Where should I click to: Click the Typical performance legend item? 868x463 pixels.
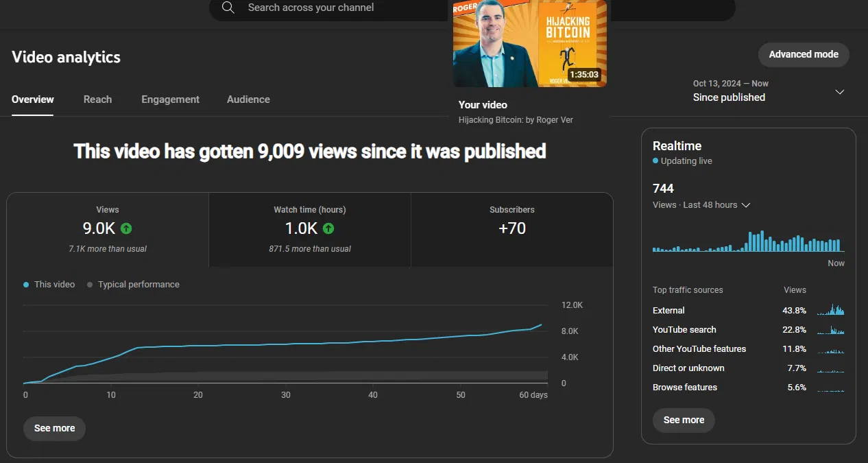[x=133, y=285]
